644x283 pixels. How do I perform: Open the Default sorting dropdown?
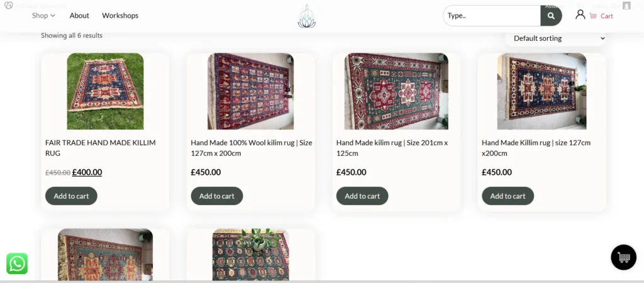tap(556, 38)
